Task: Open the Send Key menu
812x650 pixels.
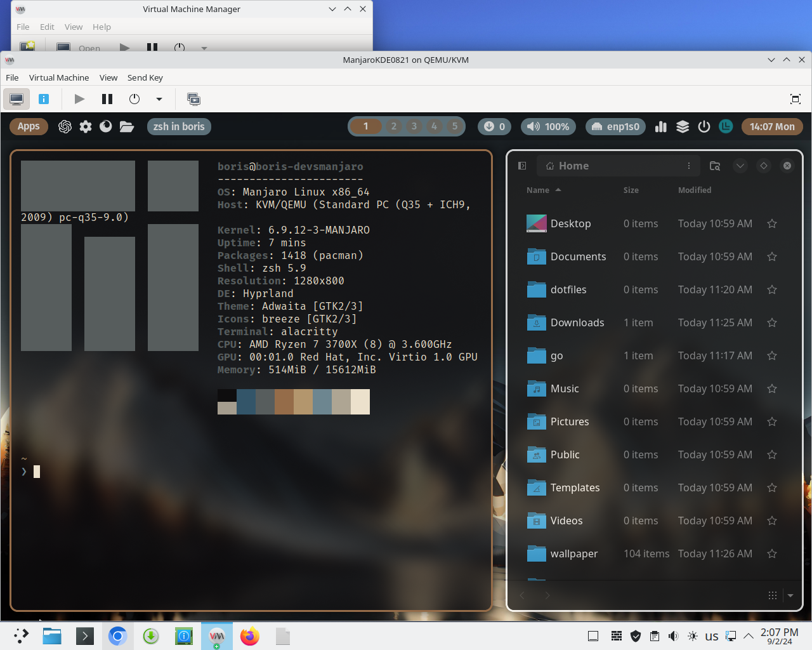Action: 145,77
